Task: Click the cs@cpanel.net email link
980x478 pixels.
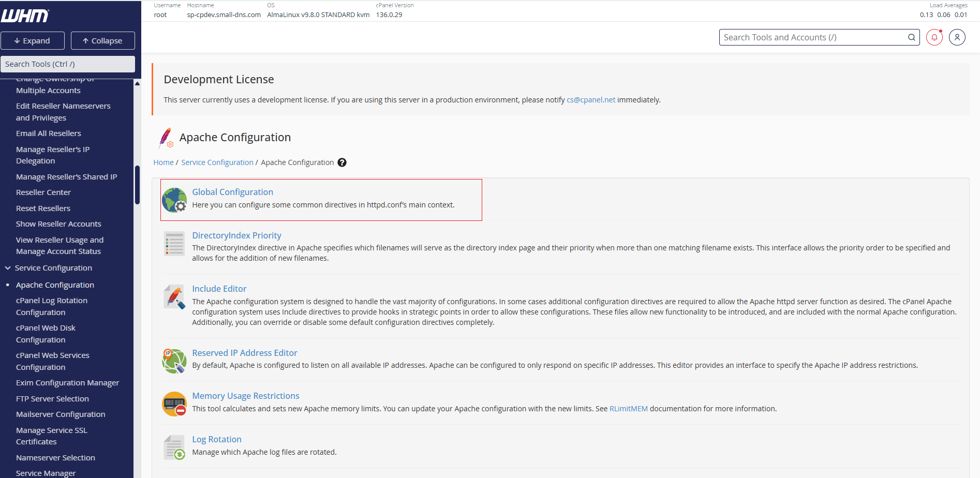Action: tap(591, 100)
